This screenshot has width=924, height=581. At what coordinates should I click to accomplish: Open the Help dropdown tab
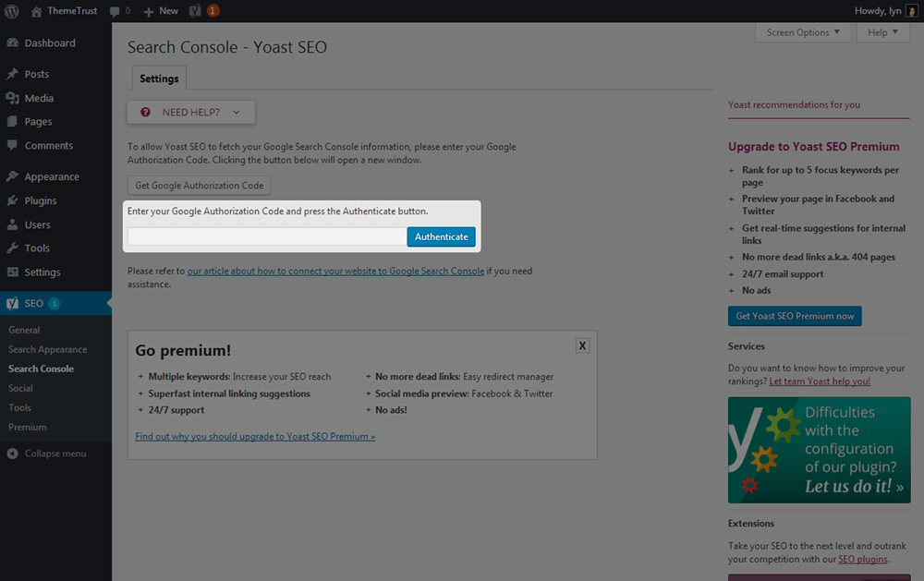(x=882, y=32)
